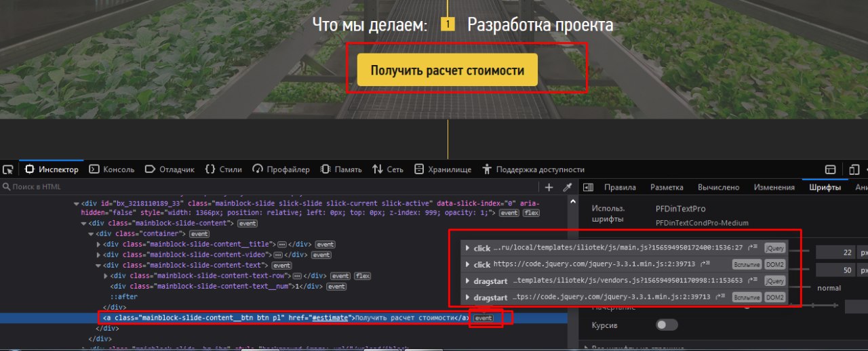Expand ellipsis in content-text-row div
This screenshot has height=351, width=868.
coord(297,276)
